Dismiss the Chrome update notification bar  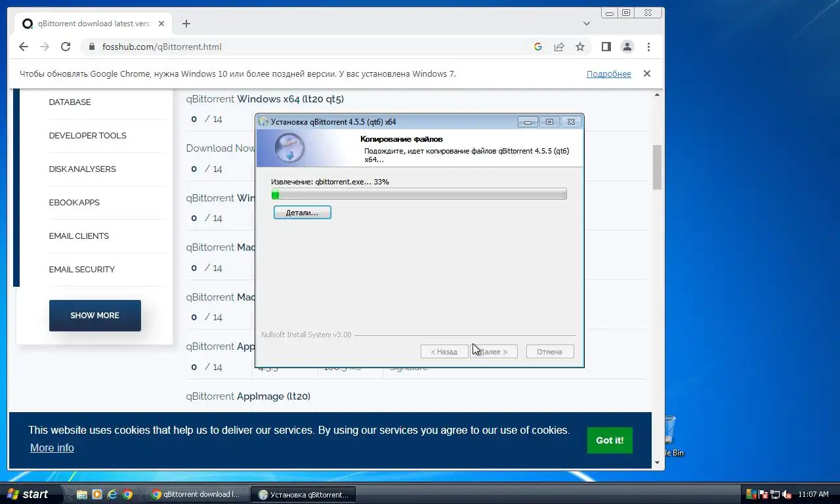click(x=647, y=73)
